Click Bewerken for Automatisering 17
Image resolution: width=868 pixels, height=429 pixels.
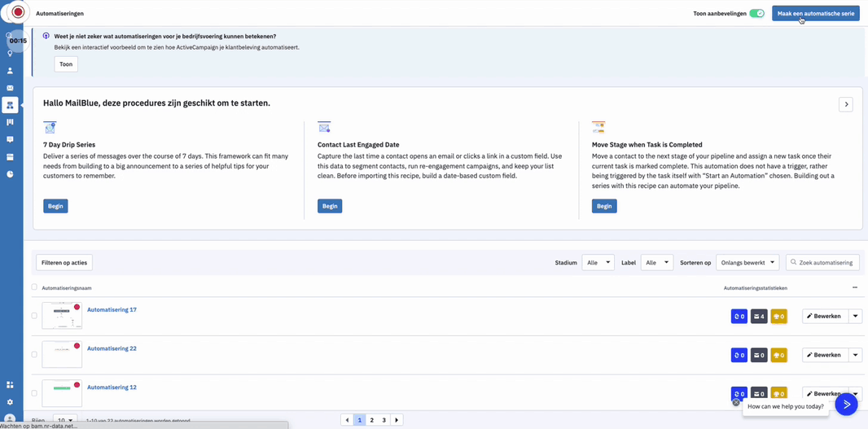pyautogui.click(x=825, y=316)
